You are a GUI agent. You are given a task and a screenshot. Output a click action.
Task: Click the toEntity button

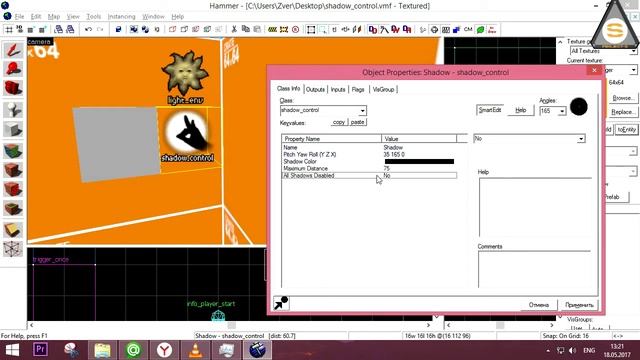pos(627,129)
